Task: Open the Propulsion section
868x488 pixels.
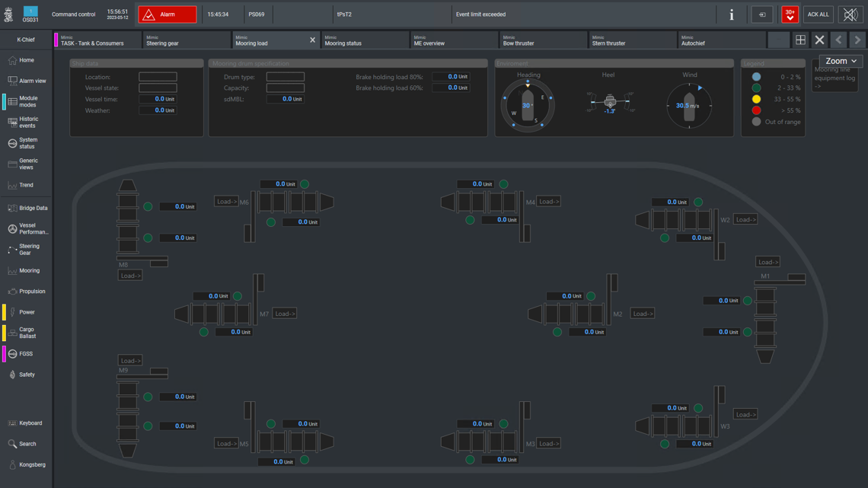Action: [x=27, y=292]
